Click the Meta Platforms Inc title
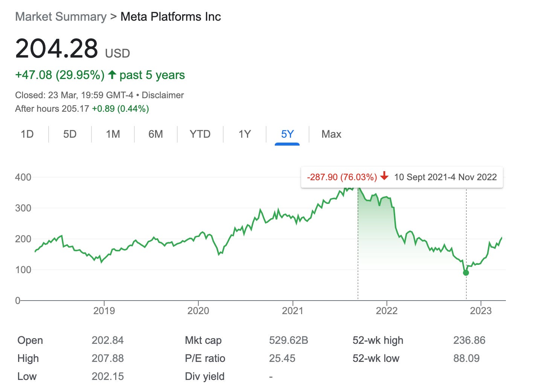The width and height of the screenshot is (536, 392). 171,17
